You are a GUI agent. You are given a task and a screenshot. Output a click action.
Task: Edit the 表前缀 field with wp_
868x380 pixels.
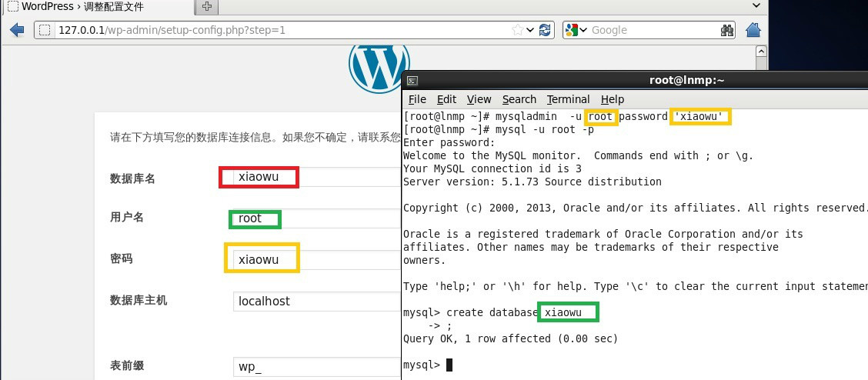(316, 367)
